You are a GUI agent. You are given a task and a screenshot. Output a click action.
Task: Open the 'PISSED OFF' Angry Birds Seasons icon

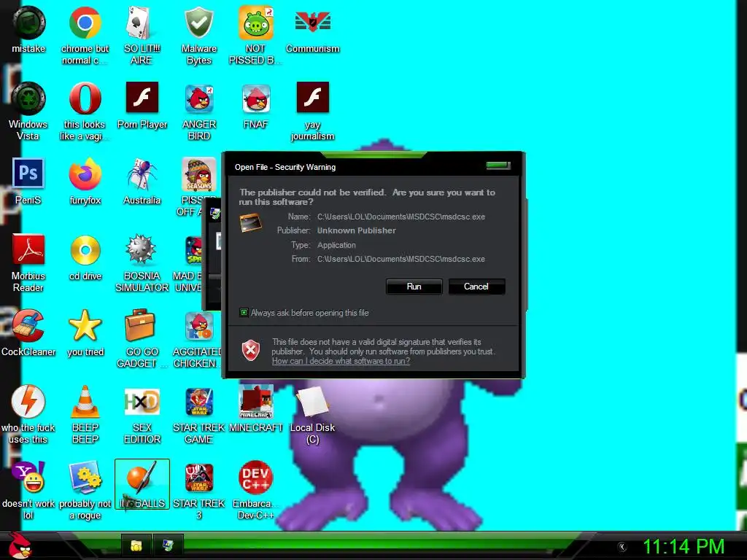198,174
